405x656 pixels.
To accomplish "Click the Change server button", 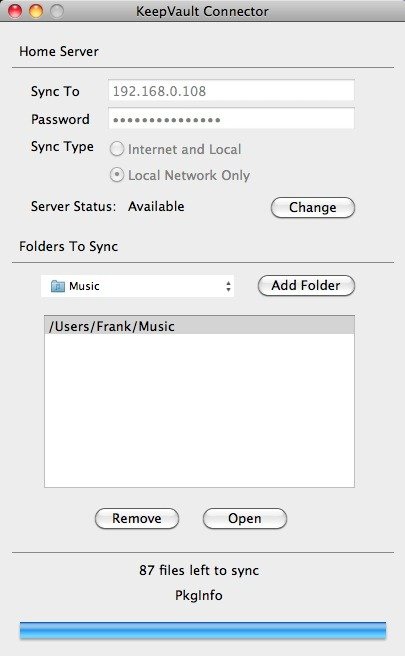I will tap(313, 208).
